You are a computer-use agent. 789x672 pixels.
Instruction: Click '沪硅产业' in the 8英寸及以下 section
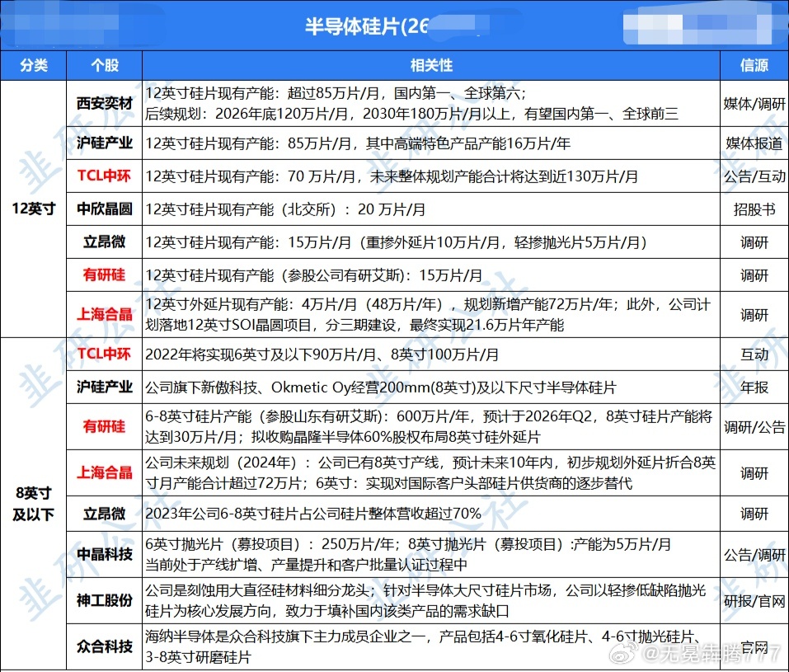[105, 387]
